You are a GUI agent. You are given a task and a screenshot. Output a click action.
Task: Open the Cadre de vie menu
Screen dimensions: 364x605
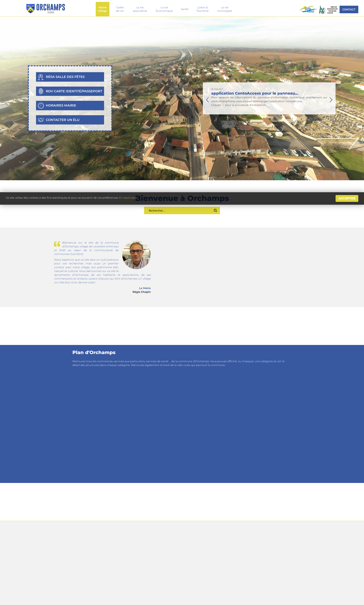coord(120,9)
